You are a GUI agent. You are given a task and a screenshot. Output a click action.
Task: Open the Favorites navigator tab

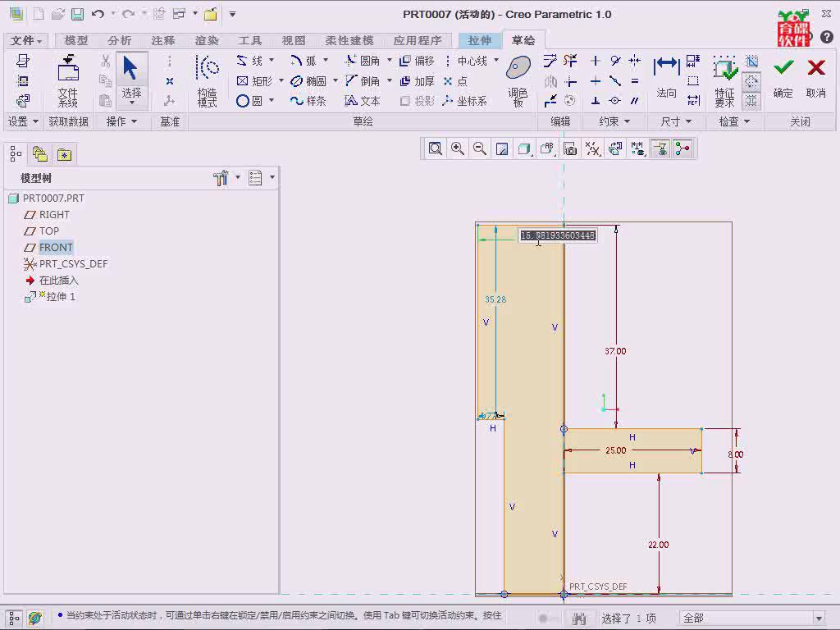(64, 155)
